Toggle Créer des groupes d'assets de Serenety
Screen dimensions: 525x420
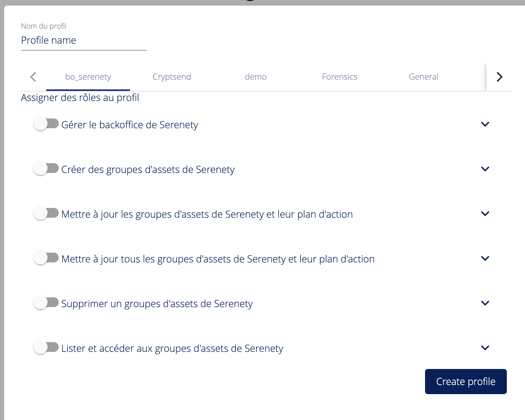[46, 168]
